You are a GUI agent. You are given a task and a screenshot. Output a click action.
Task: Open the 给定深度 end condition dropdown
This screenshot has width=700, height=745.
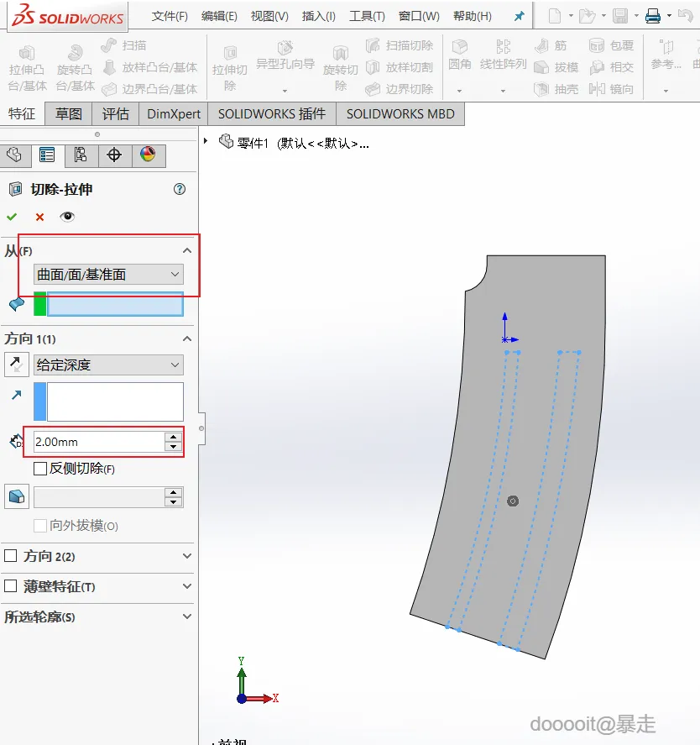[108, 365]
